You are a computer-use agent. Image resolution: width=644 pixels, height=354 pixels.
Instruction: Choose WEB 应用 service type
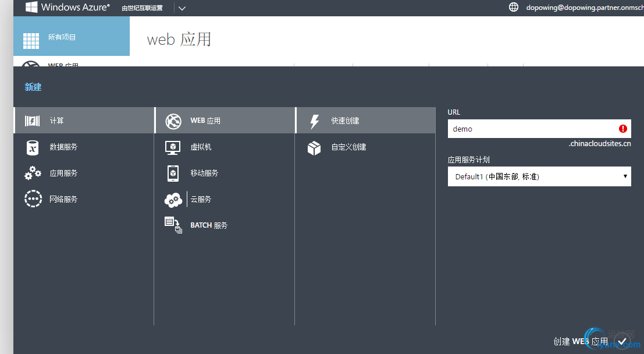tap(225, 121)
